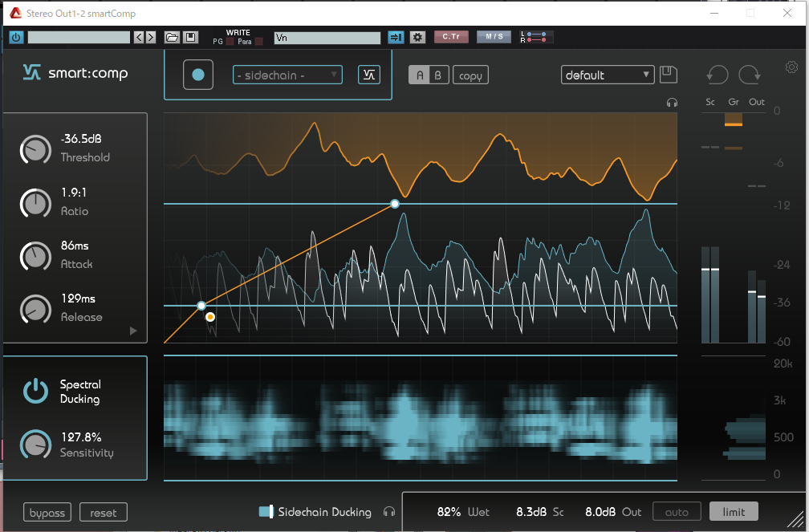Click the 129ms release value
809x532 pixels.
click(79, 298)
